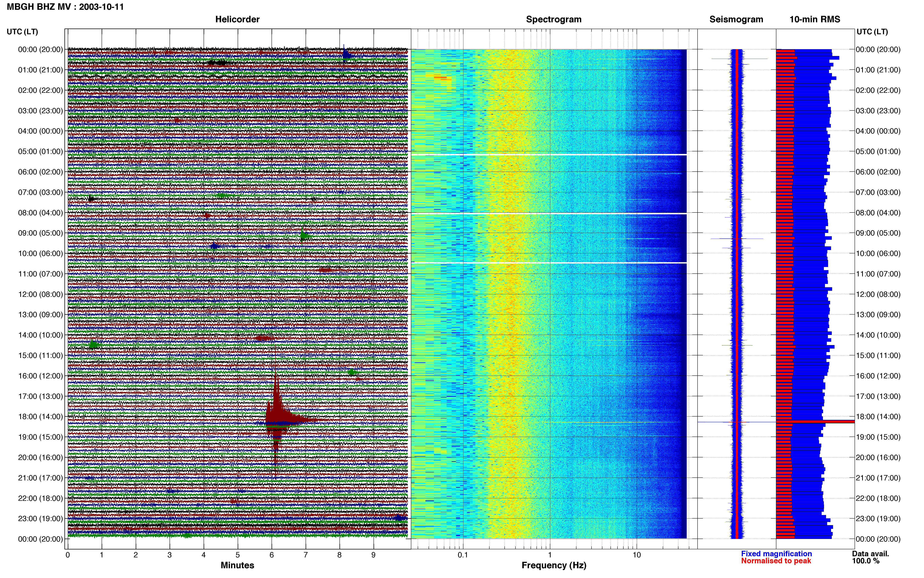Click left time label '16:00 (12:00)'

(x=41, y=376)
